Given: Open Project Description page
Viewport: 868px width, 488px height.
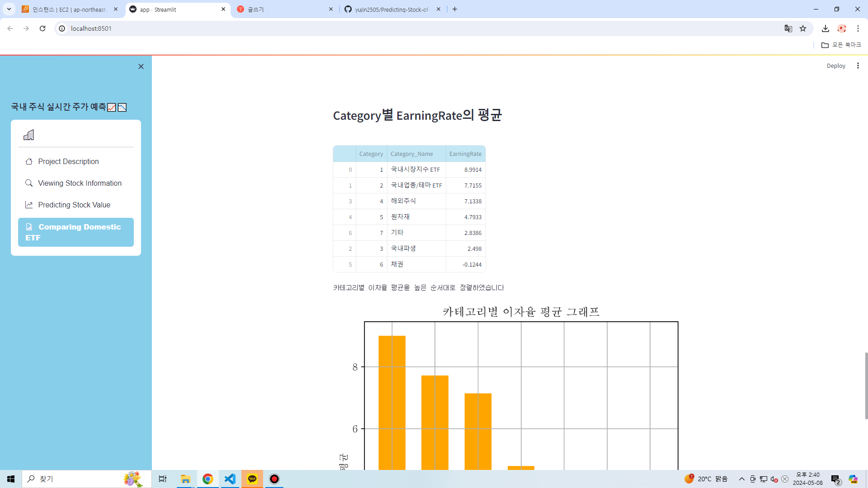Looking at the screenshot, I should 68,161.
